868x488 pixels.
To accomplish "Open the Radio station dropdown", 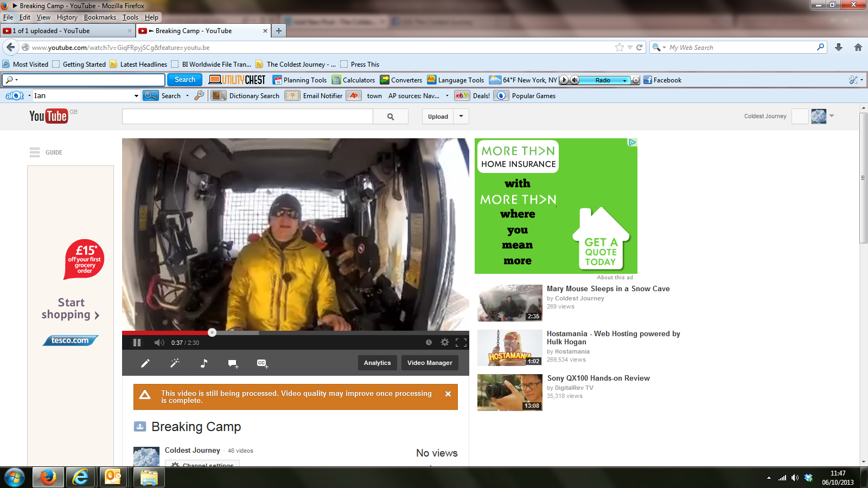I will [x=624, y=80].
